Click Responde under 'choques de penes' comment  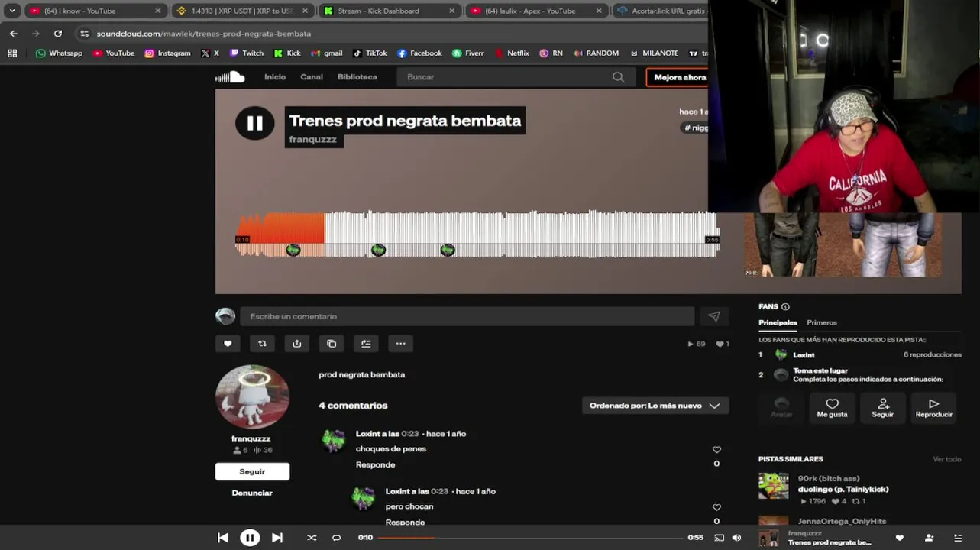tap(375, 464)
